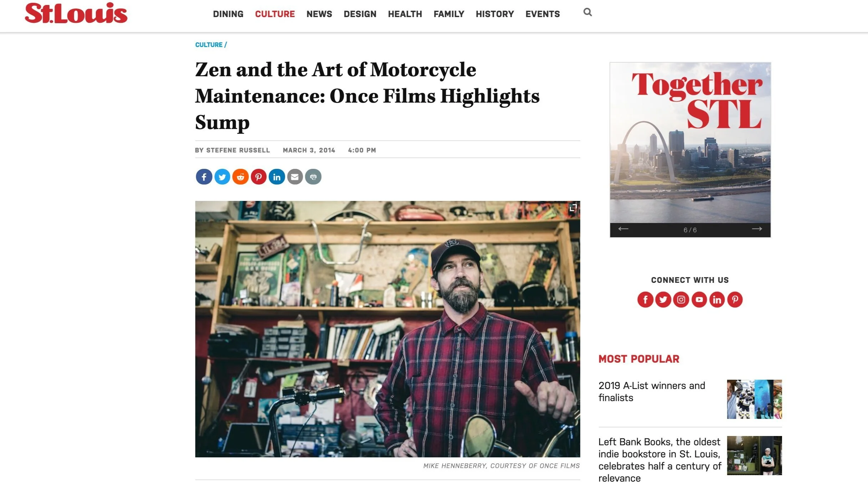
Task: Open the Dining section
Action: (x=228, y=14)
